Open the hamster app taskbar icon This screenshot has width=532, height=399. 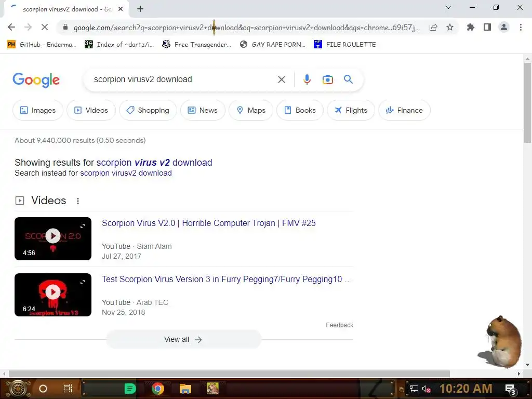(x=212, y=389)
